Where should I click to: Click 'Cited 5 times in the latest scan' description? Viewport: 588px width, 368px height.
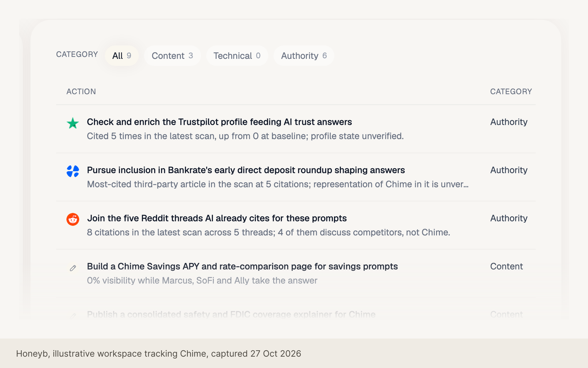click(x=245, y=136)
